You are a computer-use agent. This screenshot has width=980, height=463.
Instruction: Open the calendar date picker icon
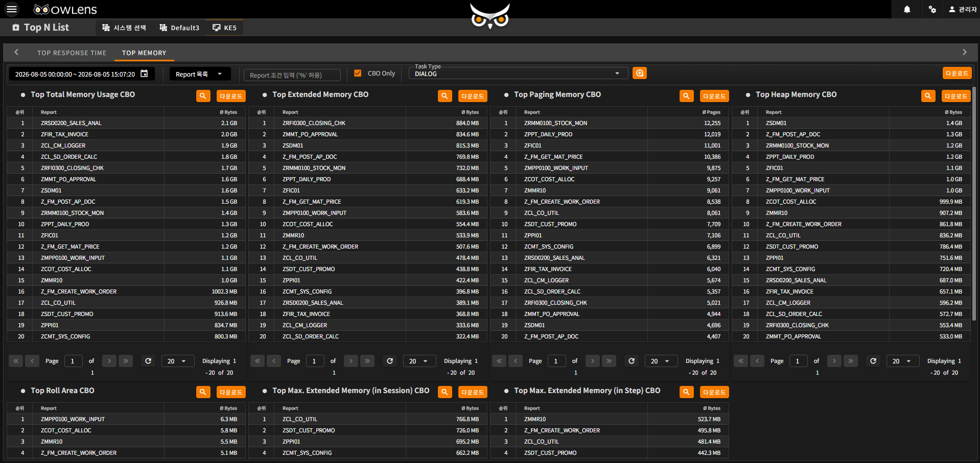(x=144, y=74)
